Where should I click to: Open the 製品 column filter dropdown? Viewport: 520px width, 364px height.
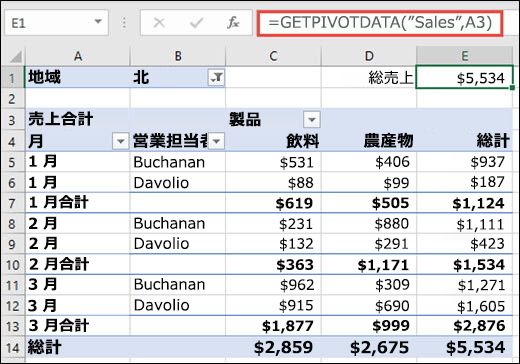pyautogui.click(x=312, y=119)
